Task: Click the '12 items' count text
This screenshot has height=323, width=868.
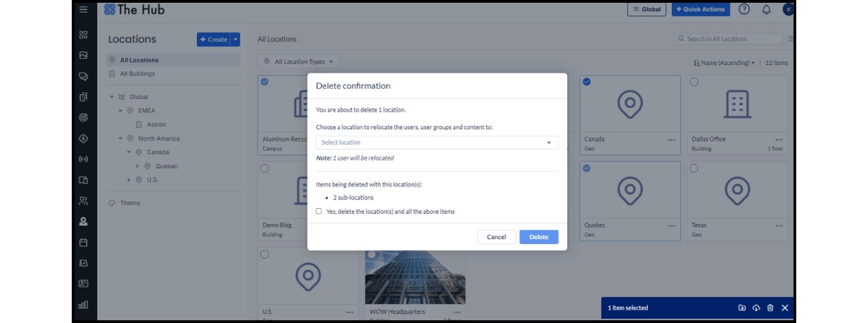Action: (x=776, y=63)
